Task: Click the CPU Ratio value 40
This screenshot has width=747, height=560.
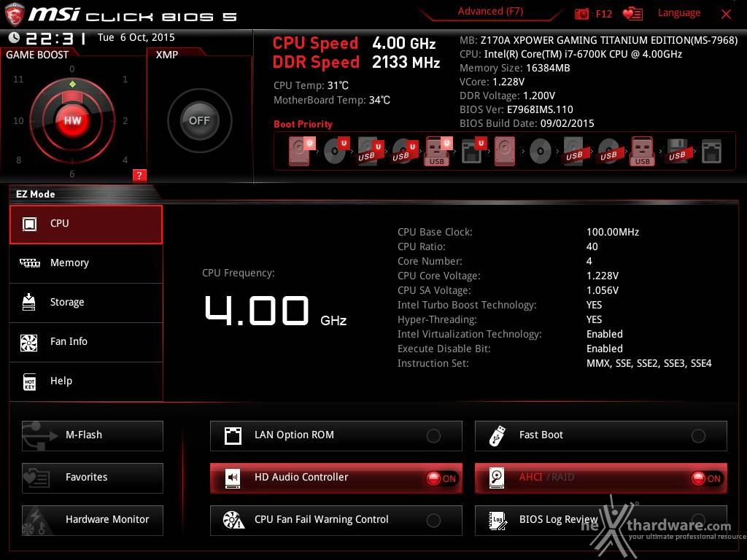Action: pos(592,246)
